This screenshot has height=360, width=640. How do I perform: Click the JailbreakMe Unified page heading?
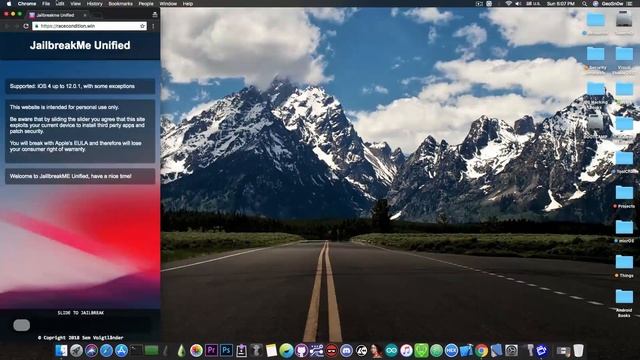pyautogui.click(x=80, y=45)
